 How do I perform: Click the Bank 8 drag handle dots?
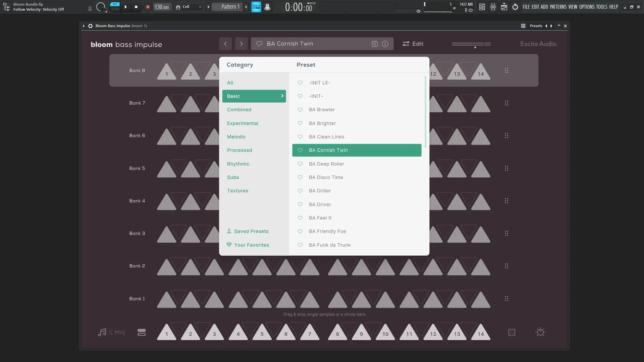[x=506, y=70]
